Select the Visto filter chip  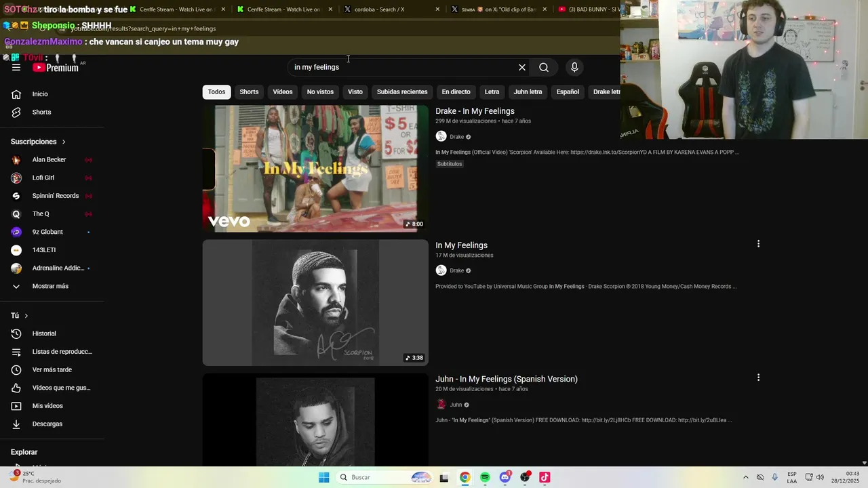[355, 91]
